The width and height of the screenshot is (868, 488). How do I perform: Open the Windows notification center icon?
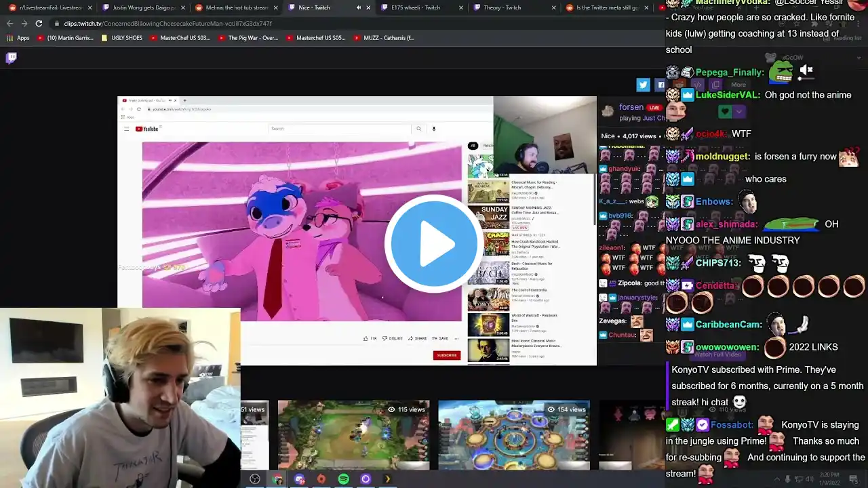[853, 479]
